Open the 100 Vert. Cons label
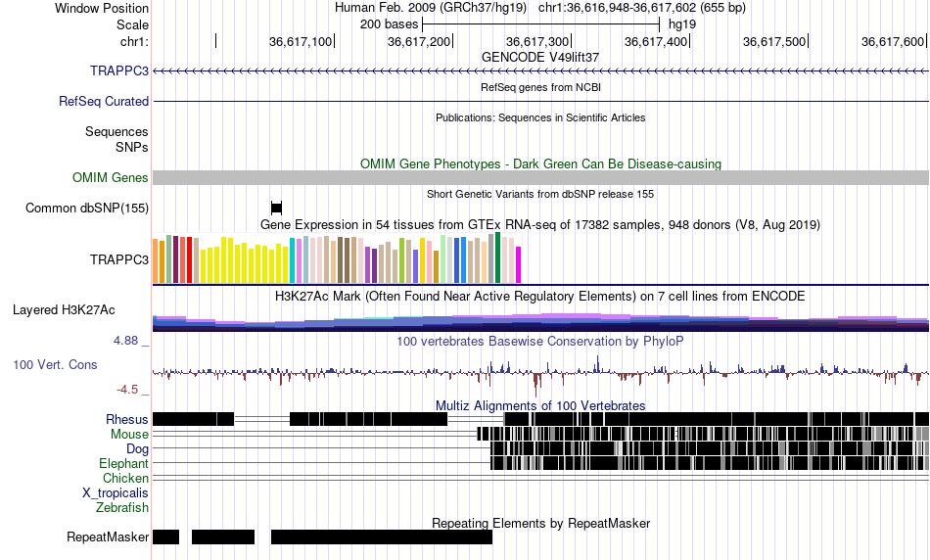 [55, 365]
